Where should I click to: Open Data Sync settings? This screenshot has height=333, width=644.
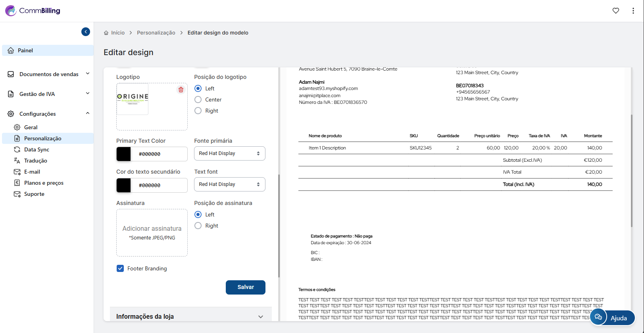(37, 149)
